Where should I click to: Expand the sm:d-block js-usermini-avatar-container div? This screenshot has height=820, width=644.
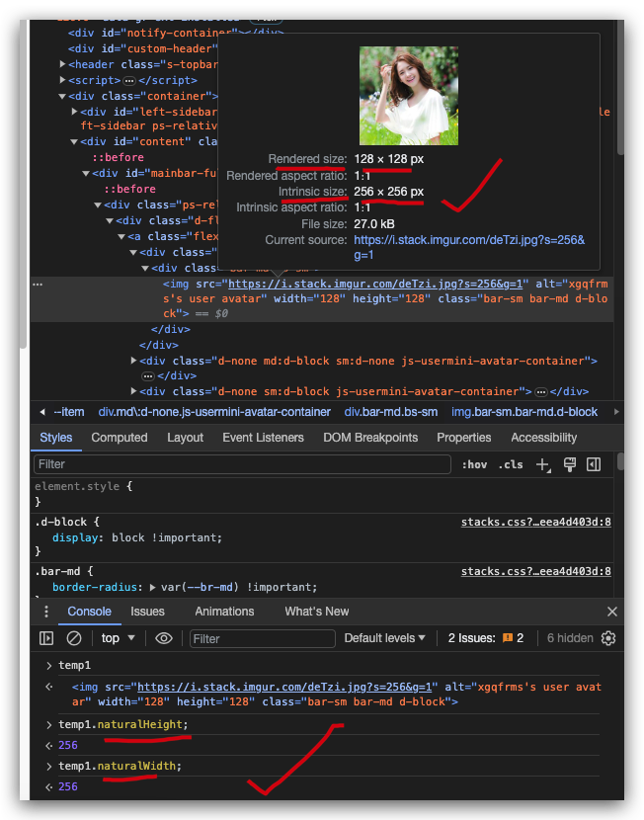[x=133, y=391]
